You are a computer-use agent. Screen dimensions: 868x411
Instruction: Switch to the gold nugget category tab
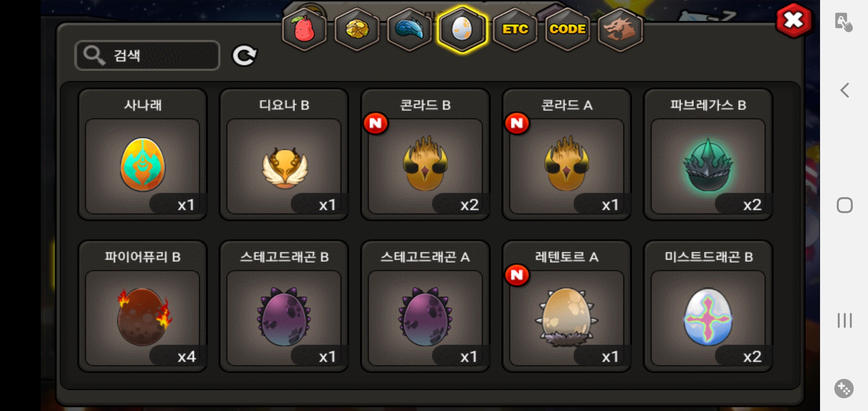click(357, 30)
